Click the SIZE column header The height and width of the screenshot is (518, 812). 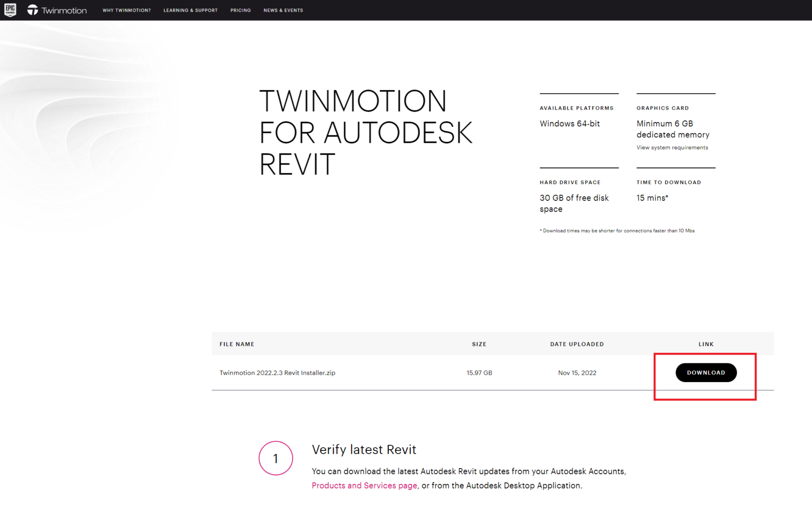pyautogui.click(x=479, y=343)
